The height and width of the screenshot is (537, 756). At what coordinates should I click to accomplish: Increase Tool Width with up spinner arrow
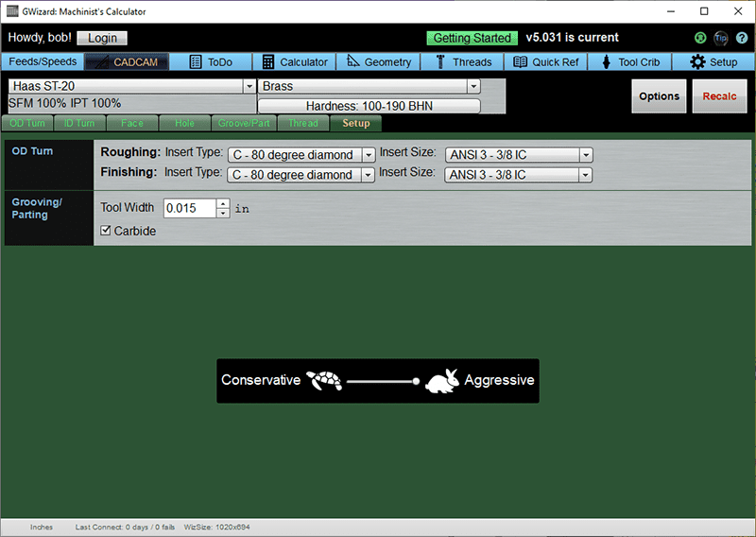coord(223,203)
